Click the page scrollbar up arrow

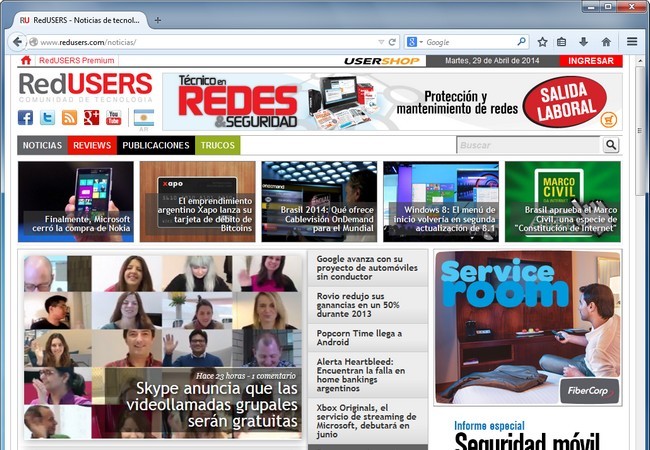tap(640, 61)
